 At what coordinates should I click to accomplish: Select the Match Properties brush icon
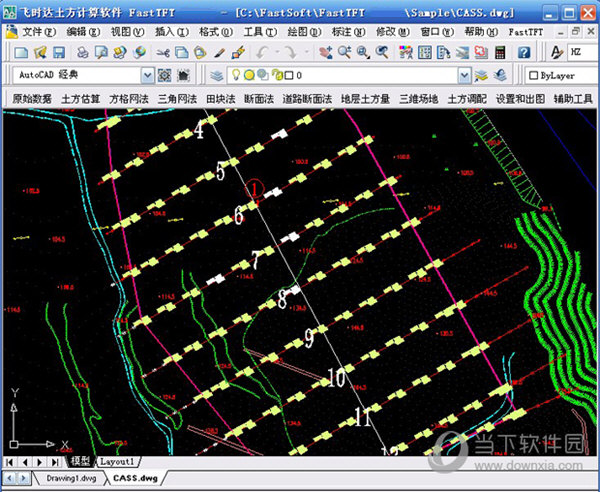click(219, 52)
